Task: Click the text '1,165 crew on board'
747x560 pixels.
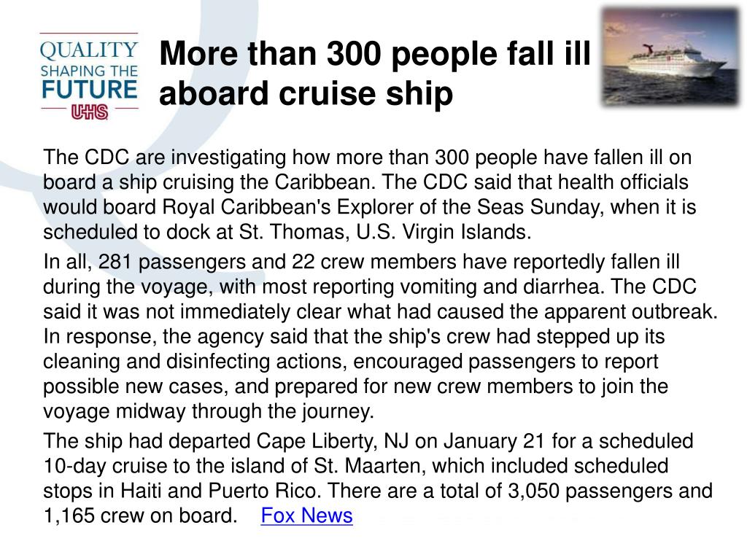Action: pyautogui.click(x=139, y=516)
